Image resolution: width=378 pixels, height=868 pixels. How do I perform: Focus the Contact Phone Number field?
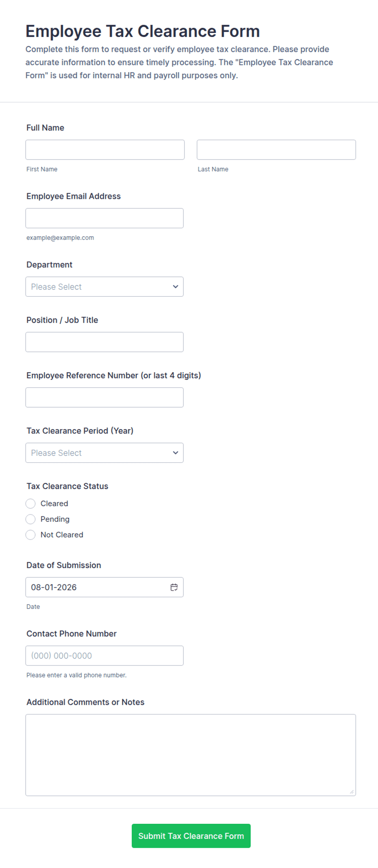point(104,656)
